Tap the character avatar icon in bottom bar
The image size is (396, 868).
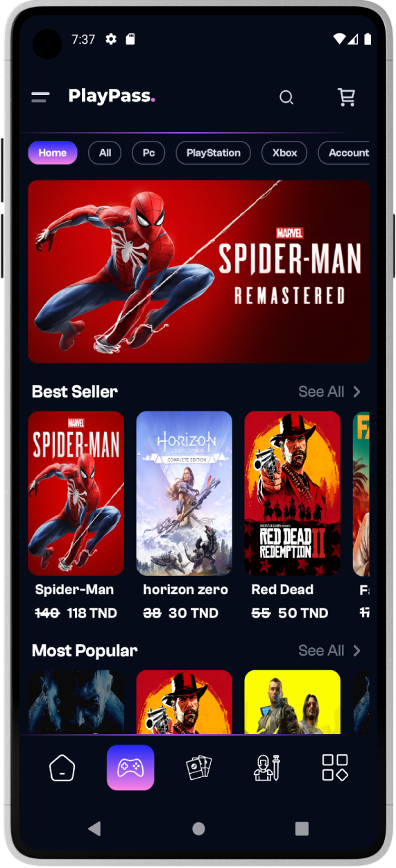point(266,768)
